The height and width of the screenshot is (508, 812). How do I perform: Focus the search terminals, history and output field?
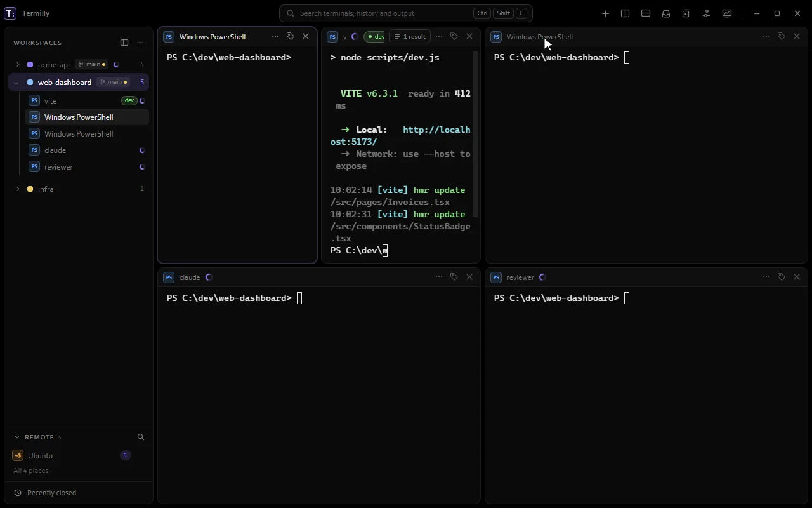[406, 13]
